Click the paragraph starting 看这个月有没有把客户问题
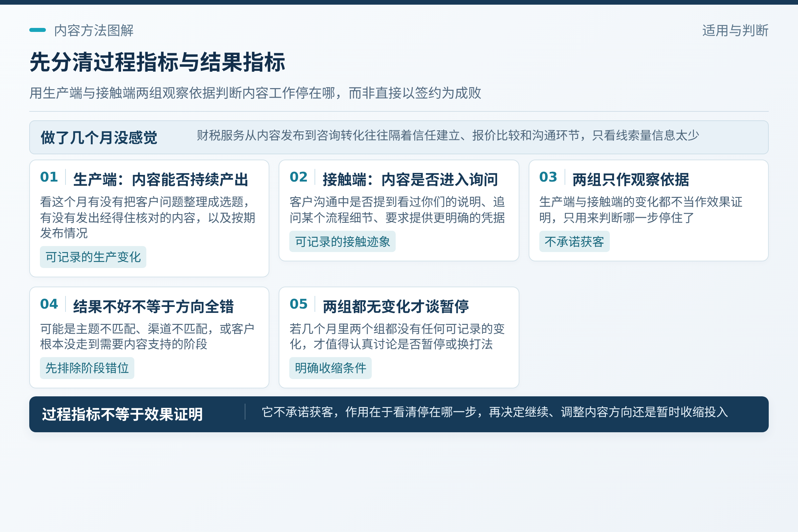Image resolution: width=798 pixels, height=532 pixels. (x=148, y=217)
